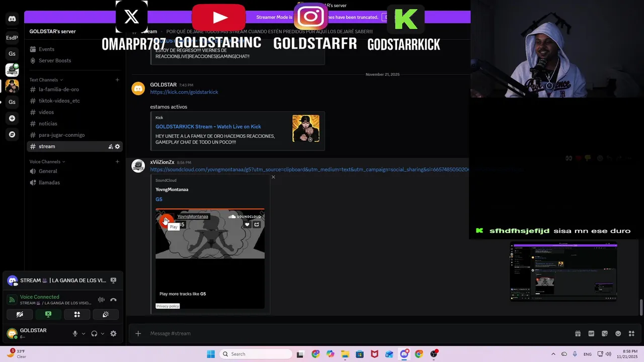This screenshot has height=362, width=644.
Task: Open user settings gear icon
Action: point(113,333)
